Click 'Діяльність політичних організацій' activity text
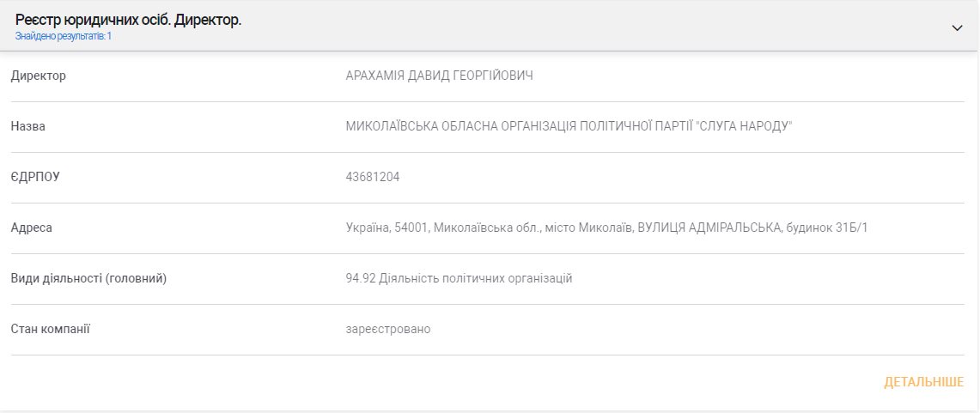This screenshot has width=980, height=413. (x=475, y=278)
